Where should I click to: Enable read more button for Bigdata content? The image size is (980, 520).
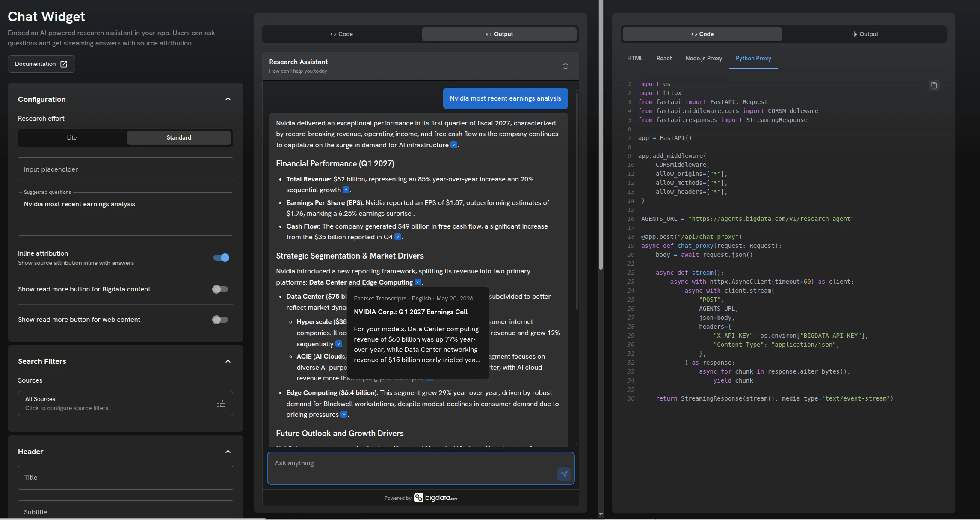(220, 289)
